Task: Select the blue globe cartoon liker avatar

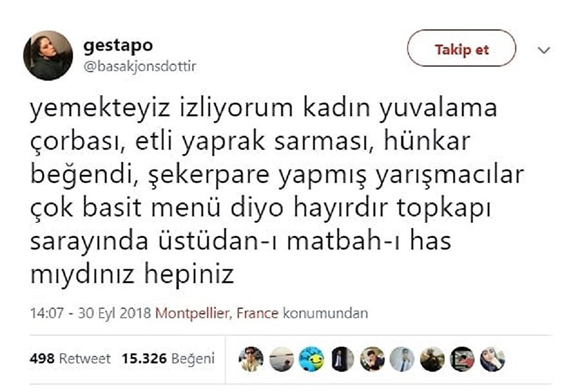Action: pyautogui.click(x=311, y=359)
